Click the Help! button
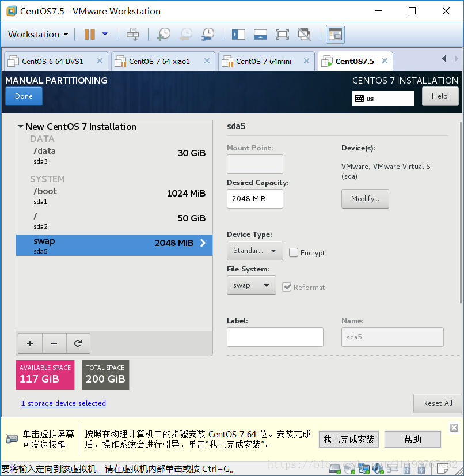Image resolution: width=464 pixels, height=476 pixels. pos(440,96)
